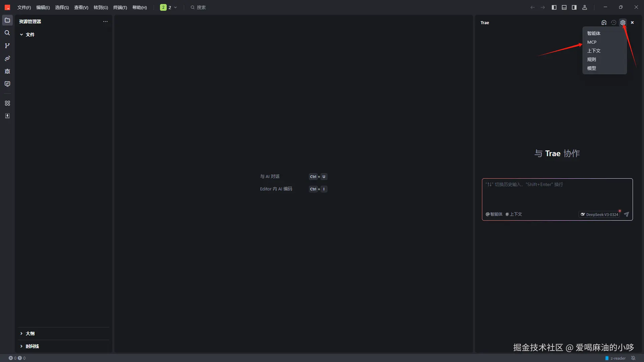Send the message with the paper plane icon
644x362 pixels.
[626, 214]
